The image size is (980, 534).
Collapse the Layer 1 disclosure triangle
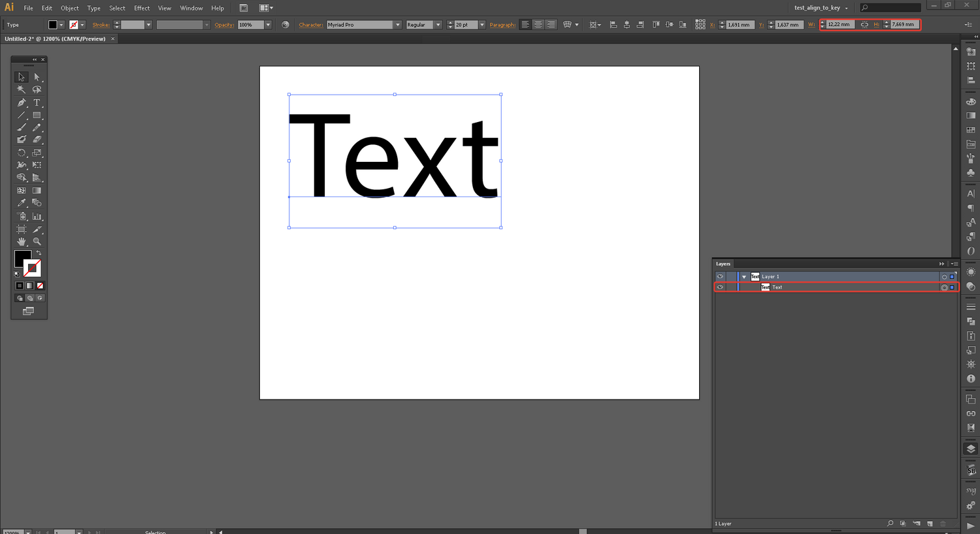(744, 277)
